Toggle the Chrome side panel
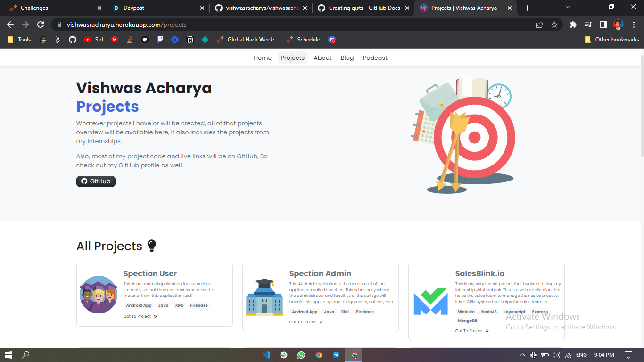The height and width of the screenshot is (362, 644). (x=603, y=25)
